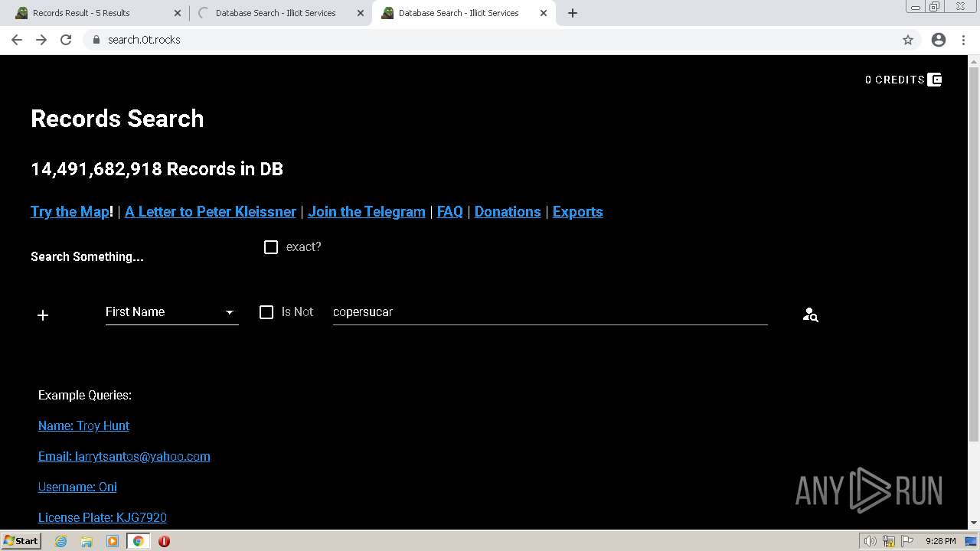The image size is (980, 551).
Task: Close the active Database Search tab
Action: click(x=544, y=13)
